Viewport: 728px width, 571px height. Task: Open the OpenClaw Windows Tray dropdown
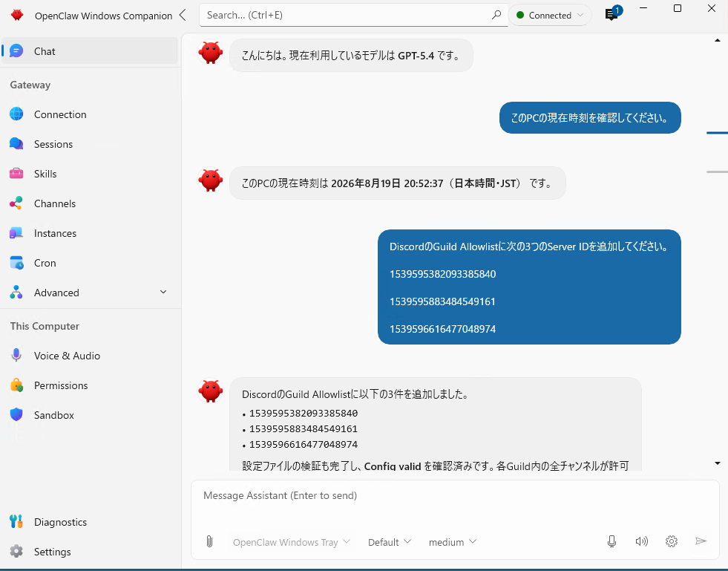291,542
